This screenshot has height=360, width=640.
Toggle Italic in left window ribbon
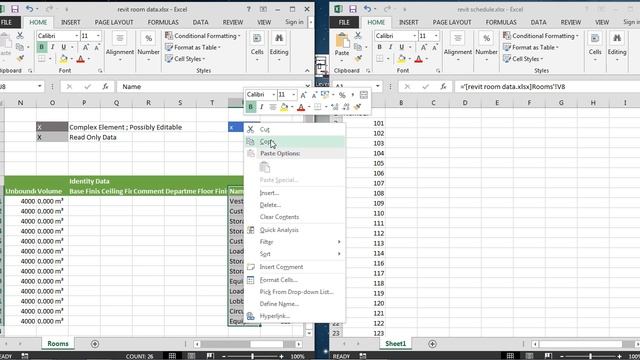point(52,47)
